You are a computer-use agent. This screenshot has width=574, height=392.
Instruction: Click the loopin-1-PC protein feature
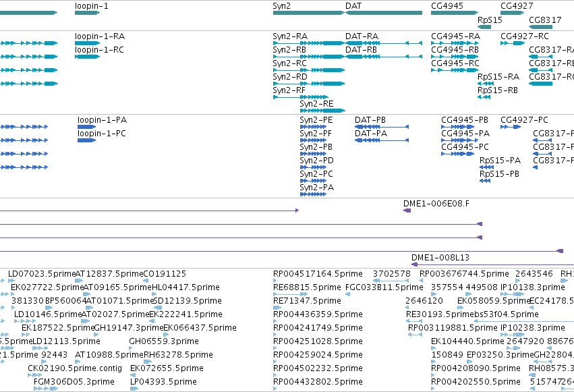point(86,140)
